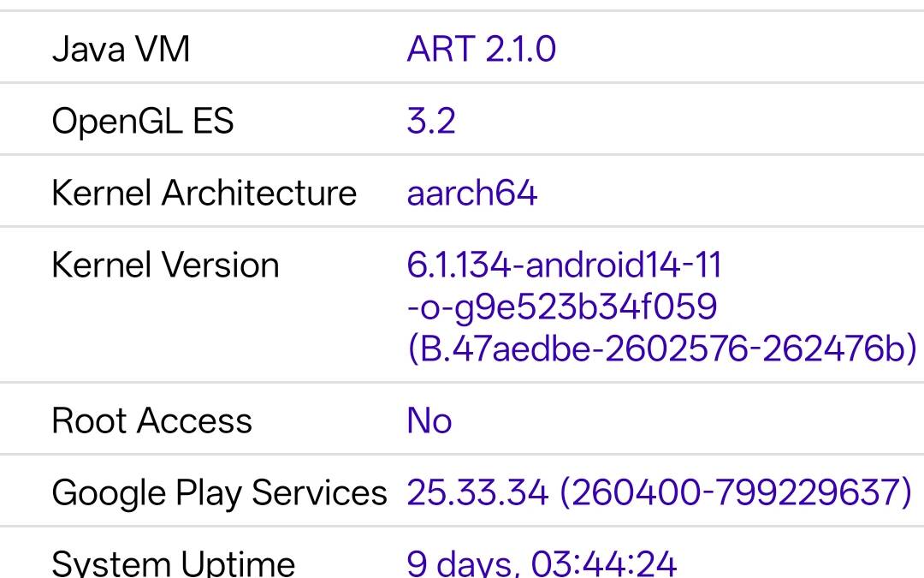Select Play Services version 25.33.34
924x578 pixels.
click(x=477, y=493)
